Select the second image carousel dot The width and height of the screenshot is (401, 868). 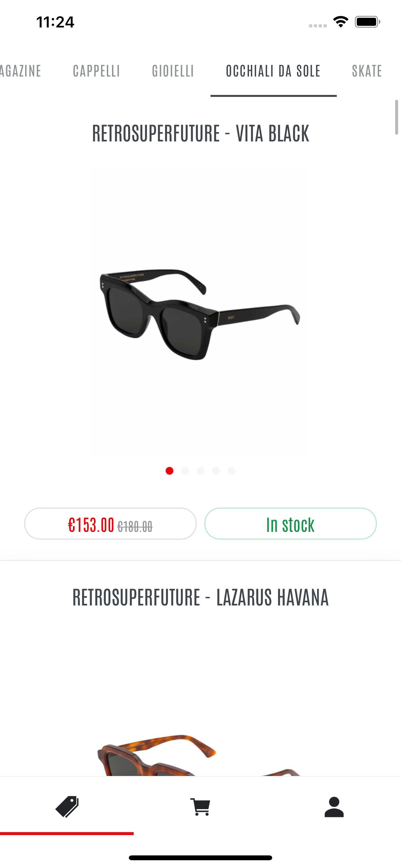(x=185, y=471)
